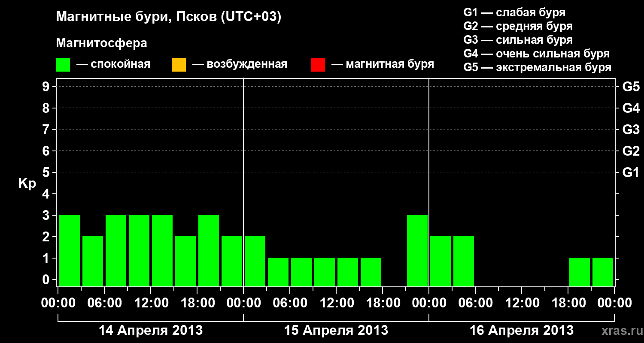644x343 pixels.
Task: Click 'G1' on the right-hand scale
Action: (631, 172)
